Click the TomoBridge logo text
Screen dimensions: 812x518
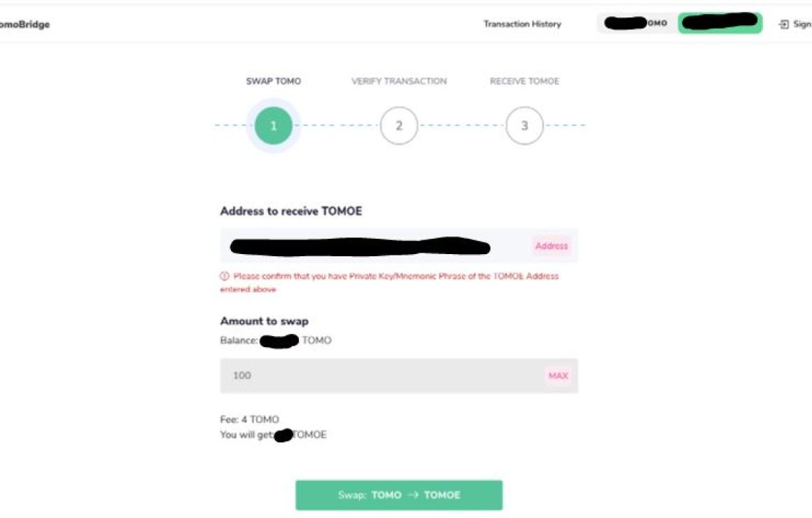[x=24, y=24]
